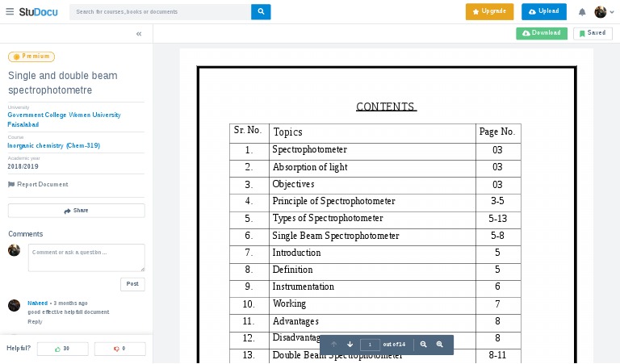
Task: Focus the course and document search field
Action: coord(160,12)
